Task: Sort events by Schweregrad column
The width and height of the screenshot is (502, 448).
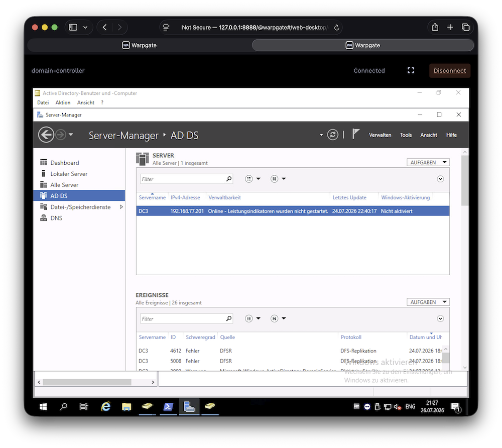Action: 200,337
